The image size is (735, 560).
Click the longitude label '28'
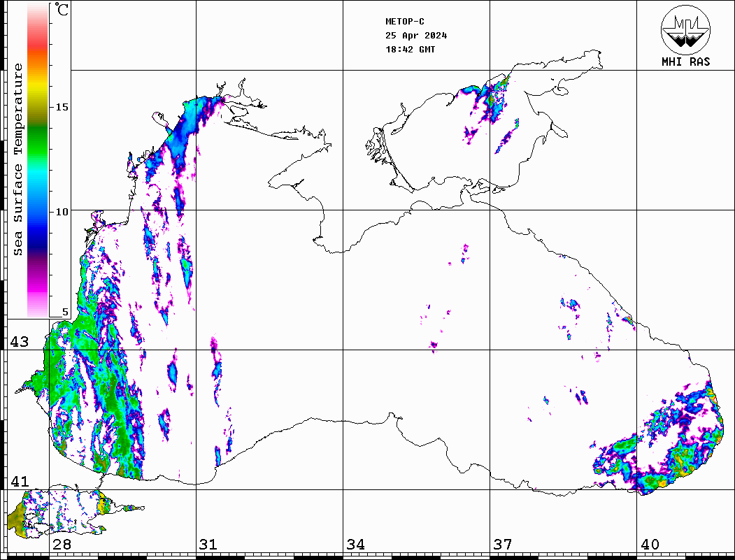62,545
